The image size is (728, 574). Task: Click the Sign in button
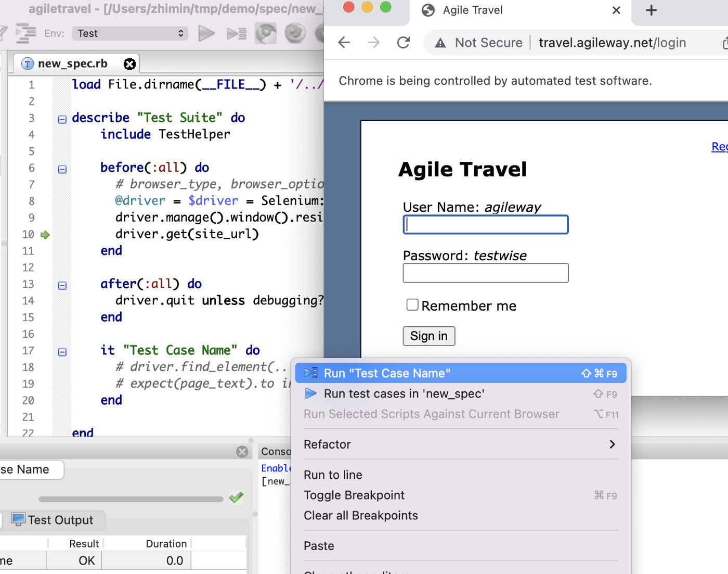click(x=429, y=336)
